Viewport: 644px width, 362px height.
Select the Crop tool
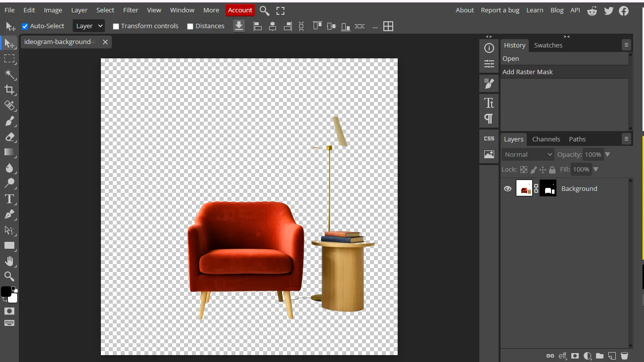pyautogui.click(x=9, y=90)
